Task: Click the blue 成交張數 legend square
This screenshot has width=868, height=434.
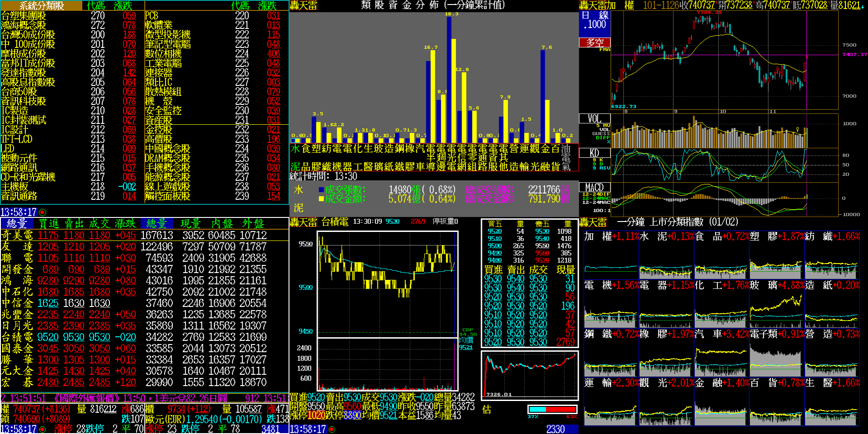Action: point(321,190)
